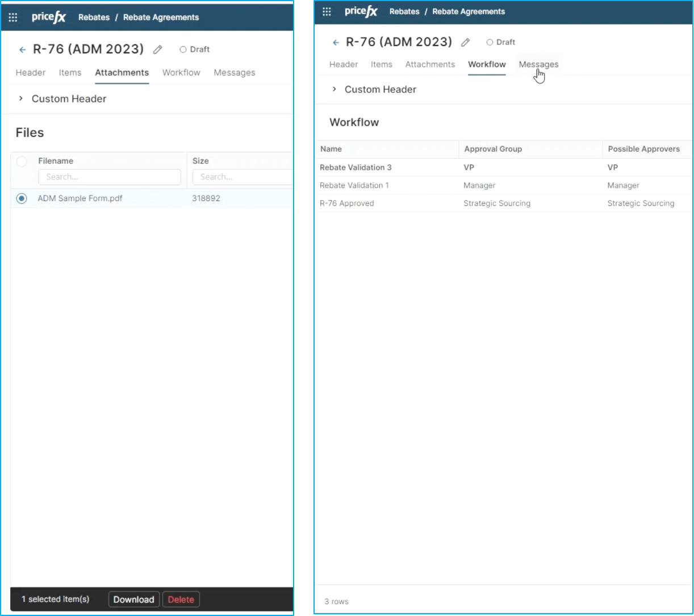Select the Rebate Validation 3 workflow row

pyautogui.click(x=356, y=168)
